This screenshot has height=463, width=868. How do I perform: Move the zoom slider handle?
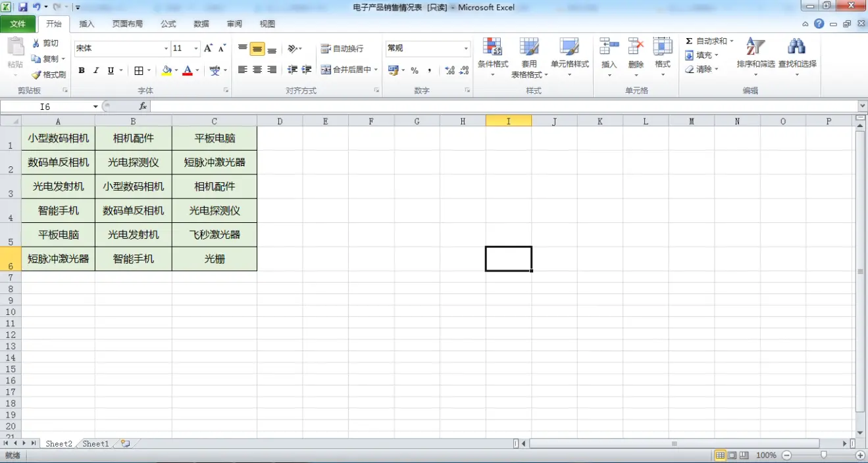[824, 455]
